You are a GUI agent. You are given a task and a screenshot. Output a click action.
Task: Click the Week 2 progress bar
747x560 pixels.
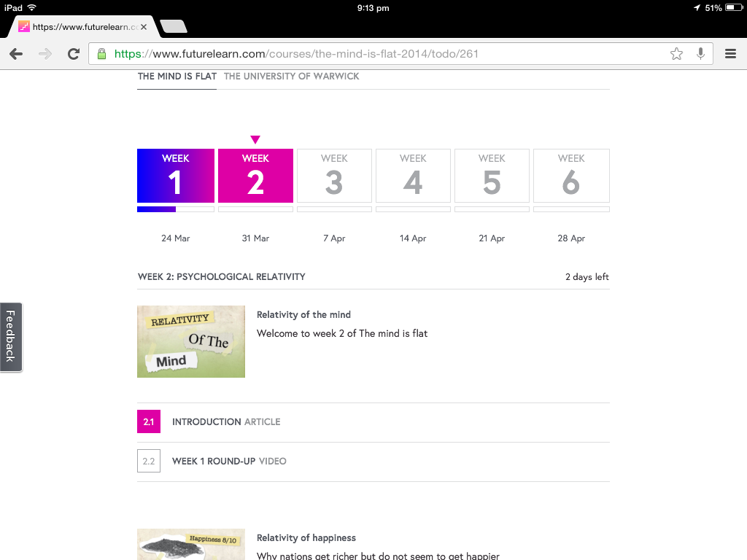click(x=255, y=209)
